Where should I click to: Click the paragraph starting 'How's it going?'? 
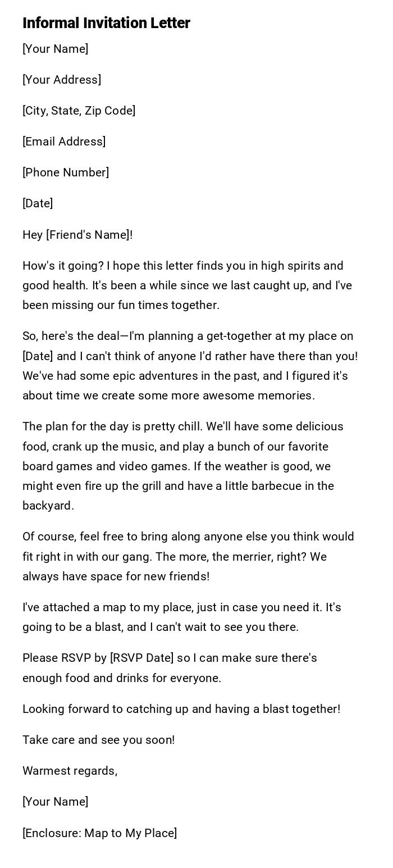click(x=187, y=285)
